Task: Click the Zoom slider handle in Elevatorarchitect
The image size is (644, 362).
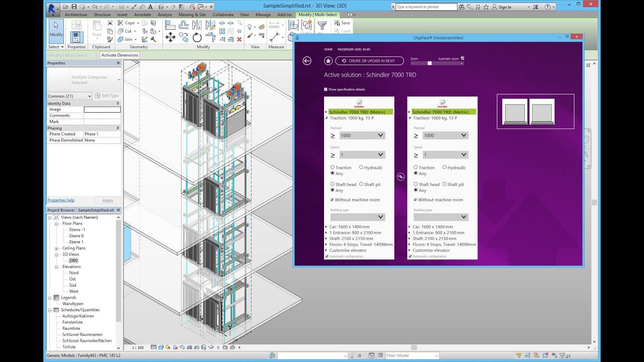Action: (430, 63)
